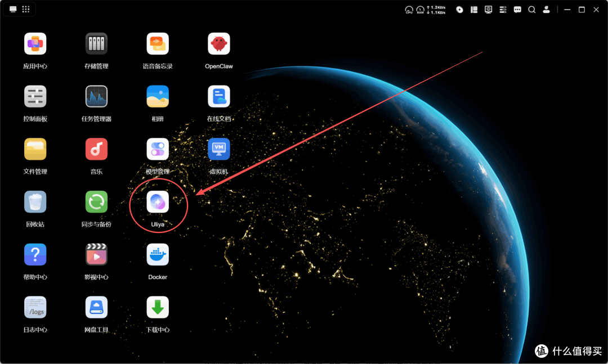Check the CPU usage gauge
This screenshot has width=608, height=364.
pos(409,10)
